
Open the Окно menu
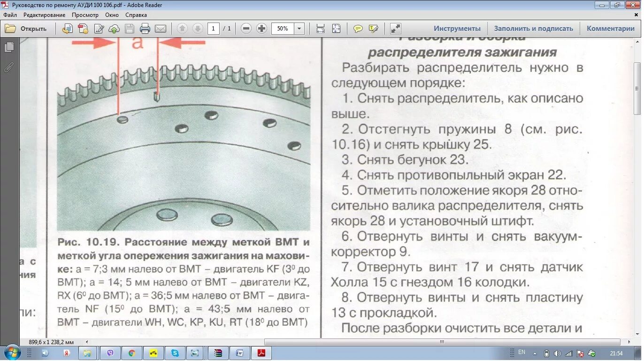coord(112,15)
